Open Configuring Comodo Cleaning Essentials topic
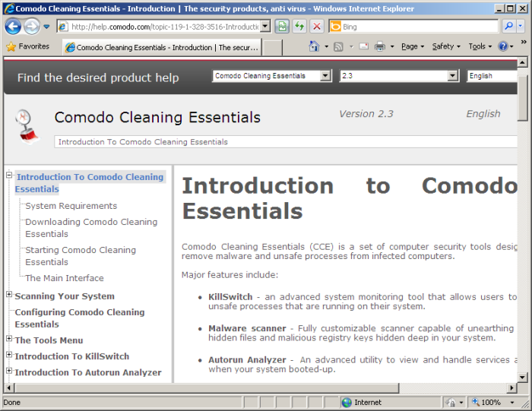This screenshot has height=411, width=532. tap(80, 318)
